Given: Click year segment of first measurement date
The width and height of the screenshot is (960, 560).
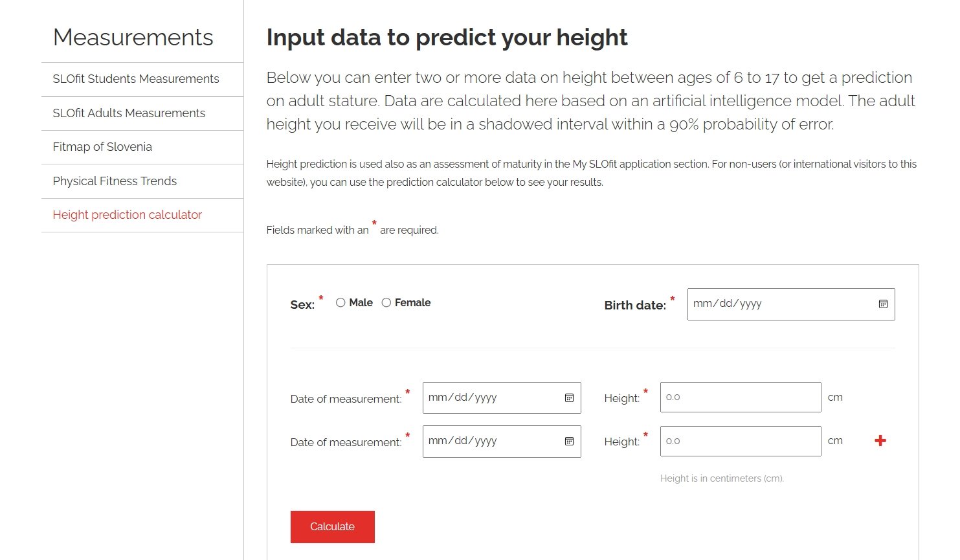Looking at the screenshot, I should point(486,398).
